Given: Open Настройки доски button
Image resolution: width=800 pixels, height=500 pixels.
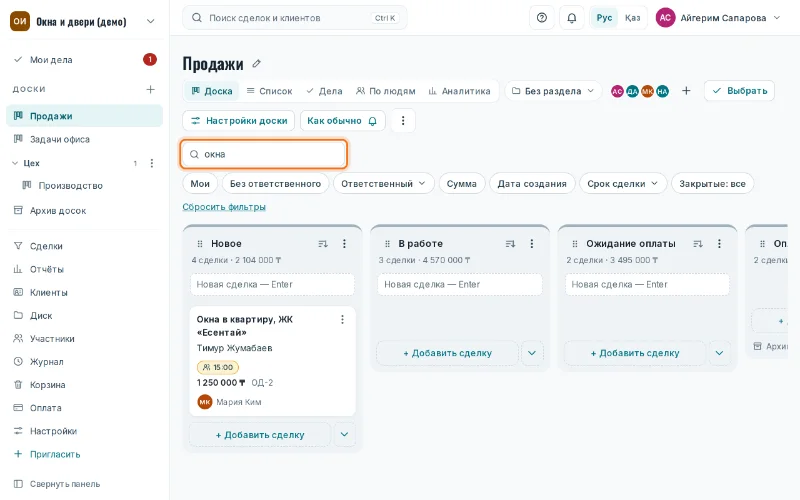Looking at the screenshot, I should pyautogui.click(x=239, y=121).
